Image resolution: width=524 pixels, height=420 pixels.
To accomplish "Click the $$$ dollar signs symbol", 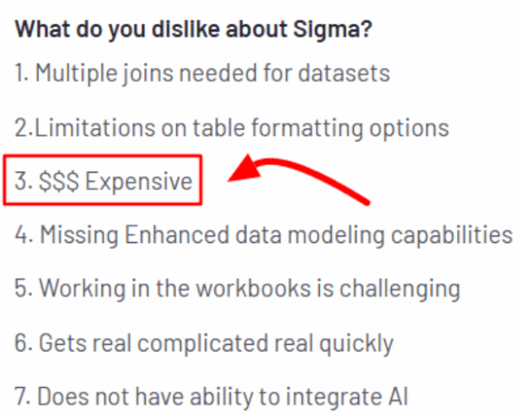I will 59,181.
